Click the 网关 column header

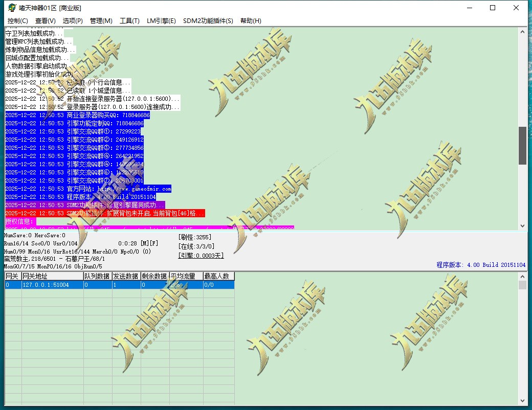click(x=13, y=276)
